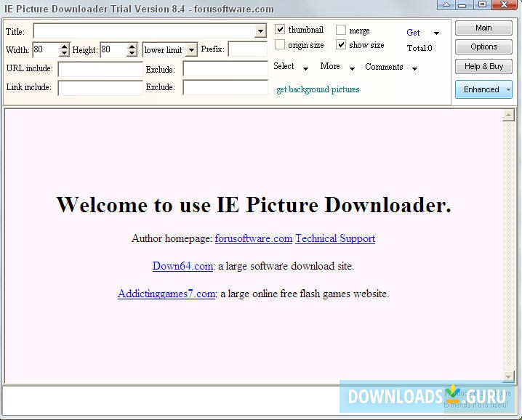Click the Link include text box
This screenshot has height=420, width=522.
coord(100,88)
